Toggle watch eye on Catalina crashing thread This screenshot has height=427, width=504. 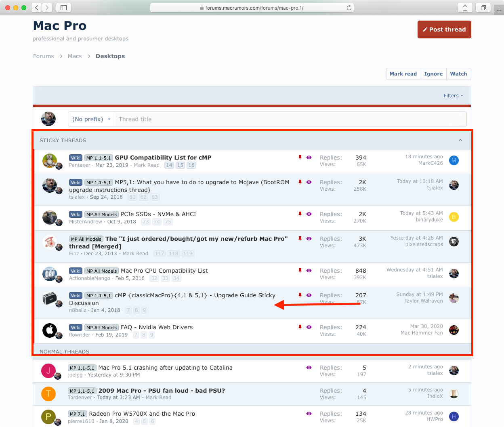pos(309,368)
